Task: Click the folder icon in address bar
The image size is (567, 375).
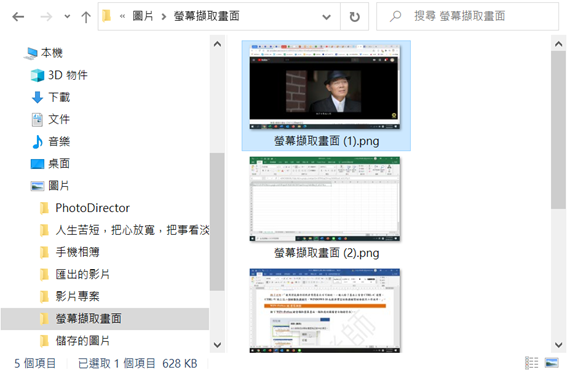Action: click(x=107, y=16)
